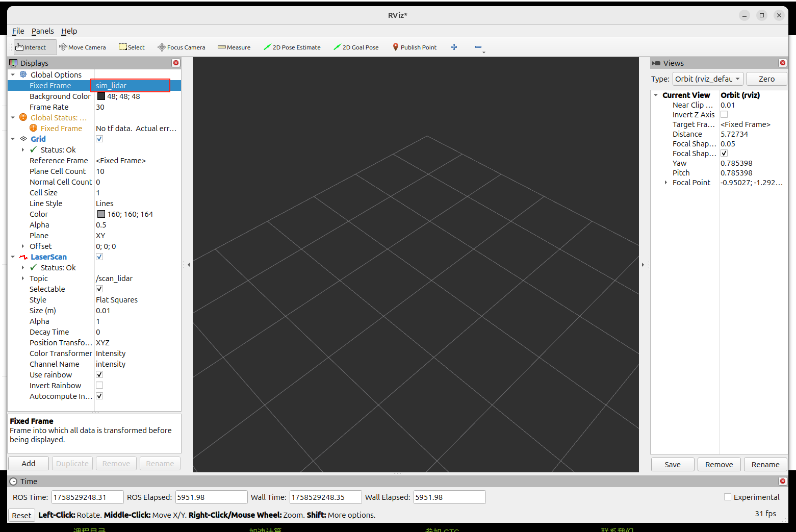Open the Help menu
This screenshot has width=796, height=532.
tap(69, 31)
